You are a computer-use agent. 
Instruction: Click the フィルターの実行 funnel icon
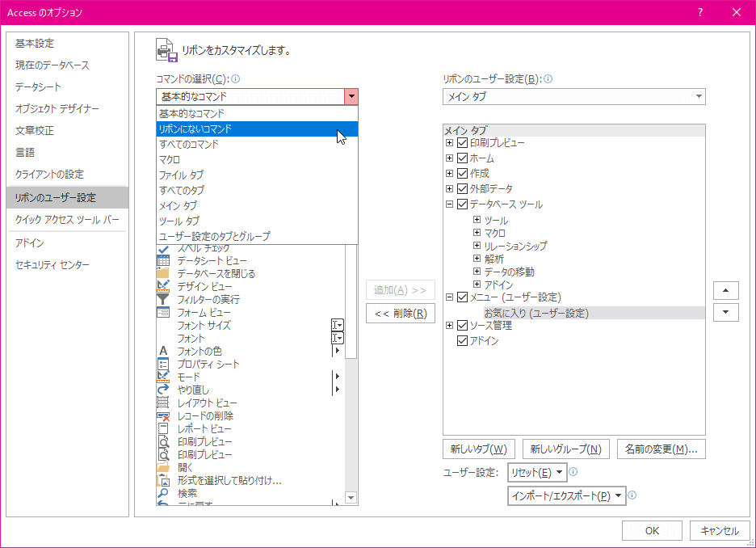pyautogui.click(x=163, y=300)
